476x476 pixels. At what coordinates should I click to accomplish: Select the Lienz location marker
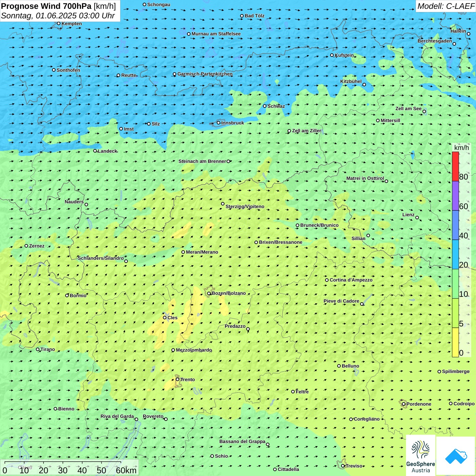coord(417,218)
